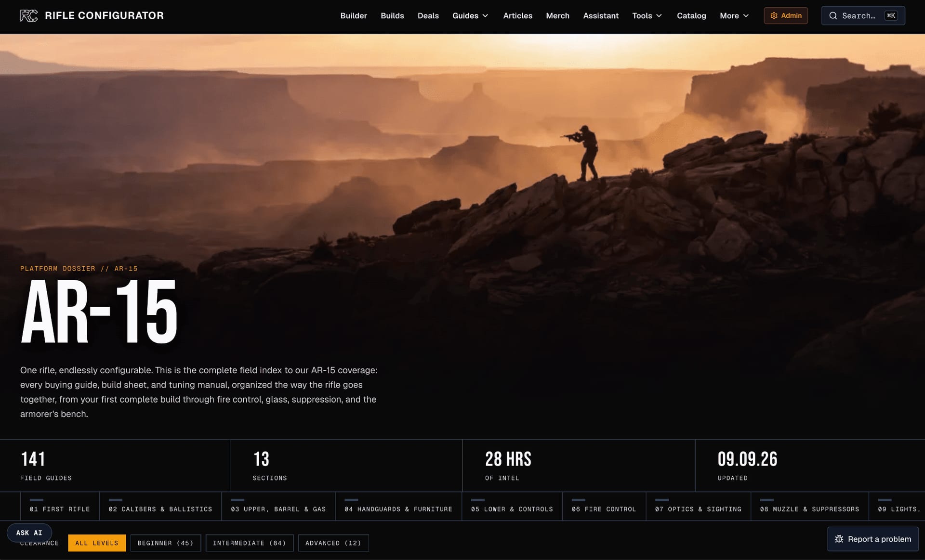
Task: Visit the Merch page
Action: coord(557,16)
